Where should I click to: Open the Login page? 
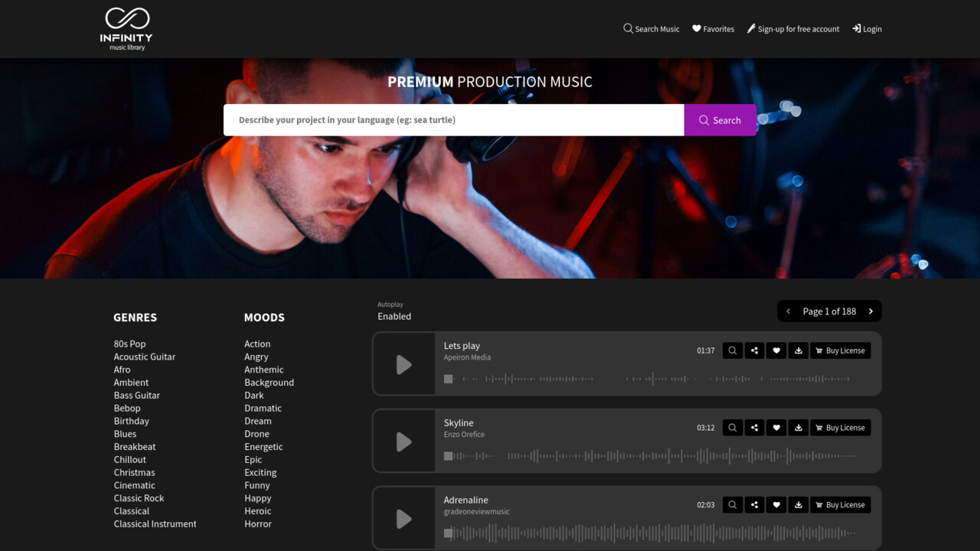tap(867, 29)
